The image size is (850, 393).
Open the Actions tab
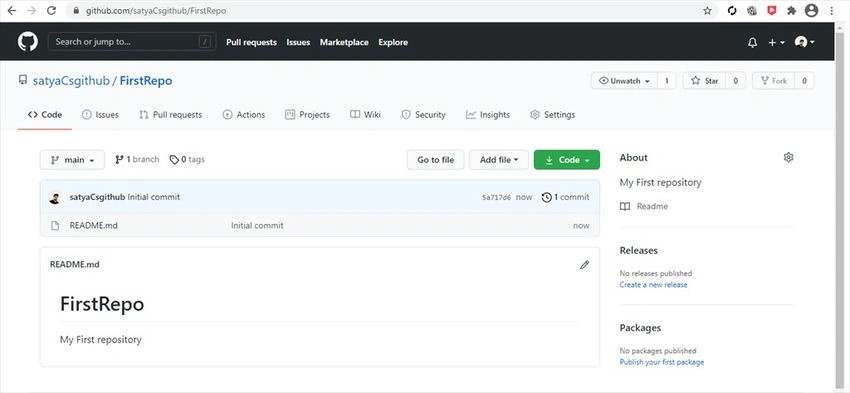point(243,114)
